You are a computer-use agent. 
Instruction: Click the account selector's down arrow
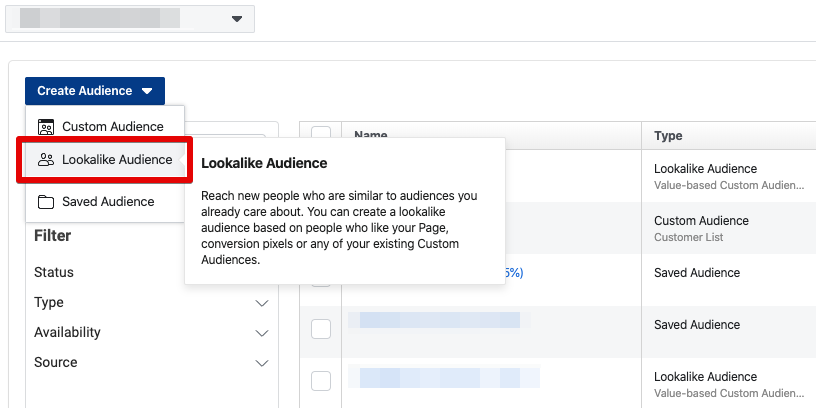[x=237, y=19]
